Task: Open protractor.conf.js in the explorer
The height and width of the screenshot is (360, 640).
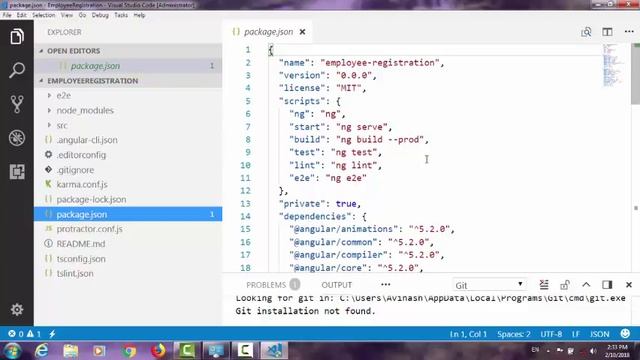Action: click(128, 229)
